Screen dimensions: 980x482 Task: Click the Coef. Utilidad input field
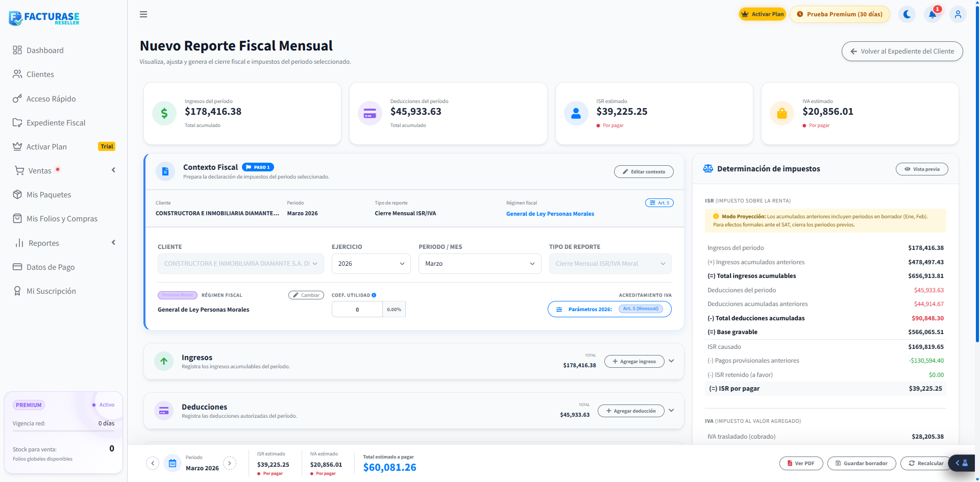[357, 310]
